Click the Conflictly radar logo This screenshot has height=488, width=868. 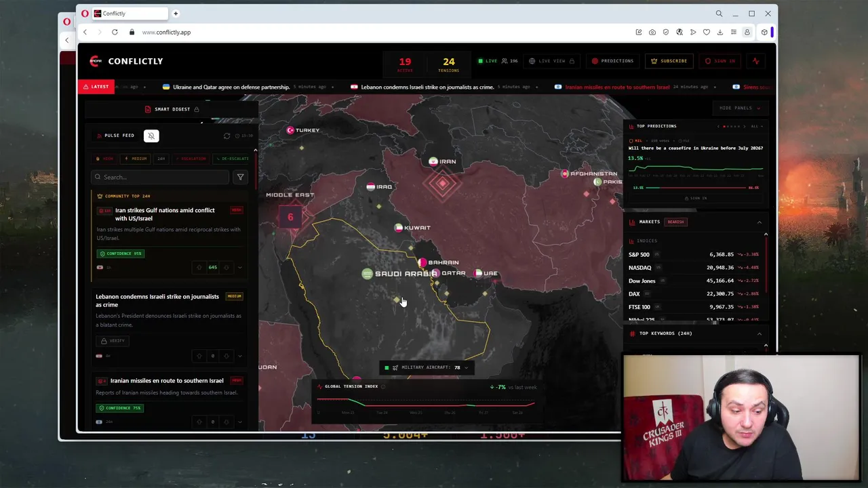pos(96,61)
